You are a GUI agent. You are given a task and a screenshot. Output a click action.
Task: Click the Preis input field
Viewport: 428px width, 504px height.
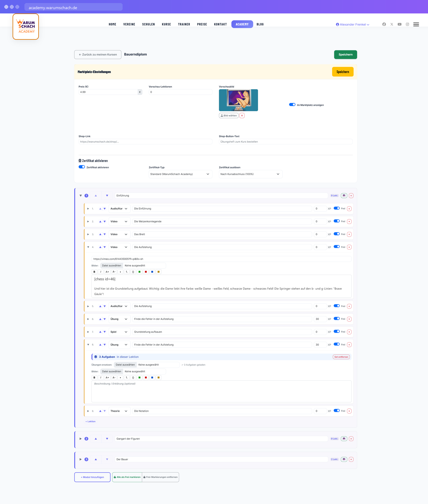108,92
